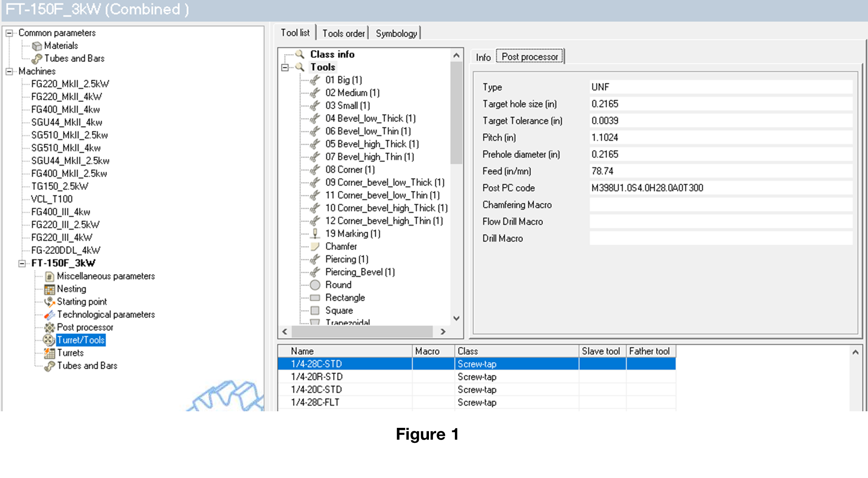Click the Starting point icon
This screenshot has width=868, height=478.
point(49,302)
